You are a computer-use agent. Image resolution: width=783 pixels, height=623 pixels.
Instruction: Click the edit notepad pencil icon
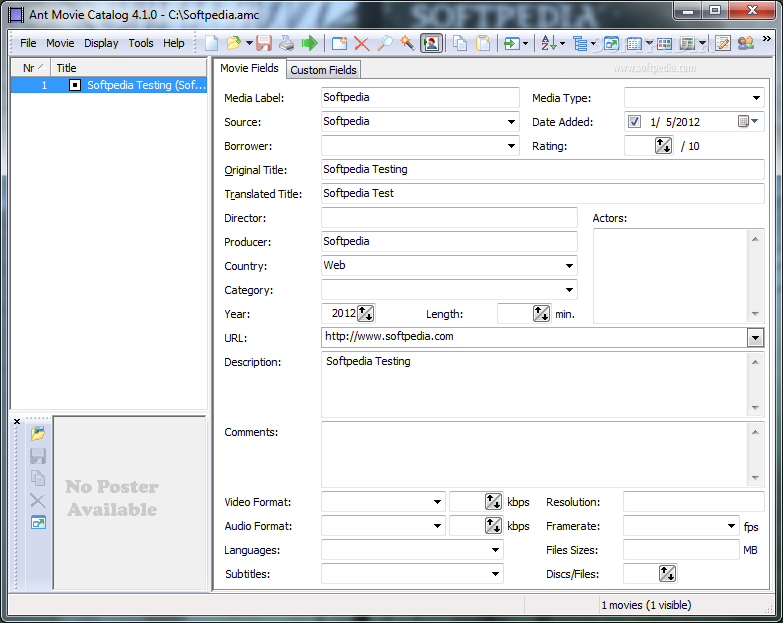click(723, 43)
